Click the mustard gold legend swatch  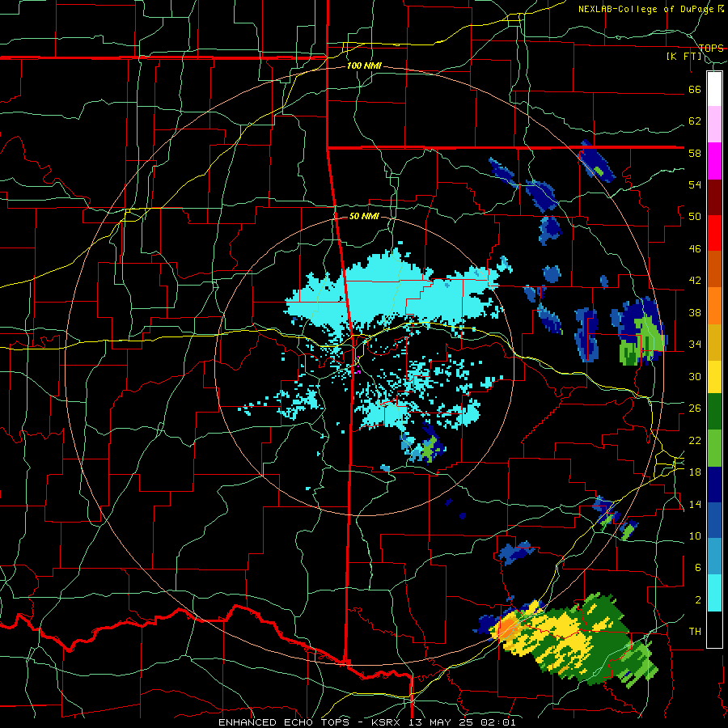pyautogui.click(x=714, y=341)
